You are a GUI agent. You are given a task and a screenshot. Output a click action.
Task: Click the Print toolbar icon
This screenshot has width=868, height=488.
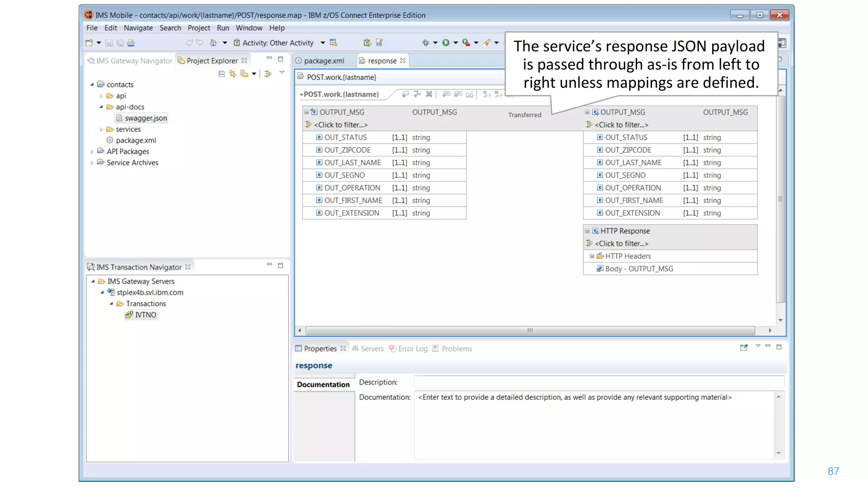tap(131, 43)
